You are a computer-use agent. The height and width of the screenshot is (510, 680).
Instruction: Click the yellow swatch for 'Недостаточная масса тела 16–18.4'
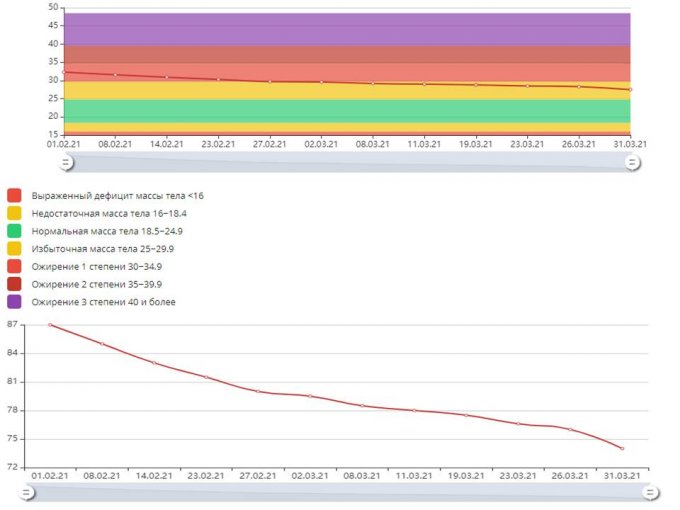click(14, 212)
